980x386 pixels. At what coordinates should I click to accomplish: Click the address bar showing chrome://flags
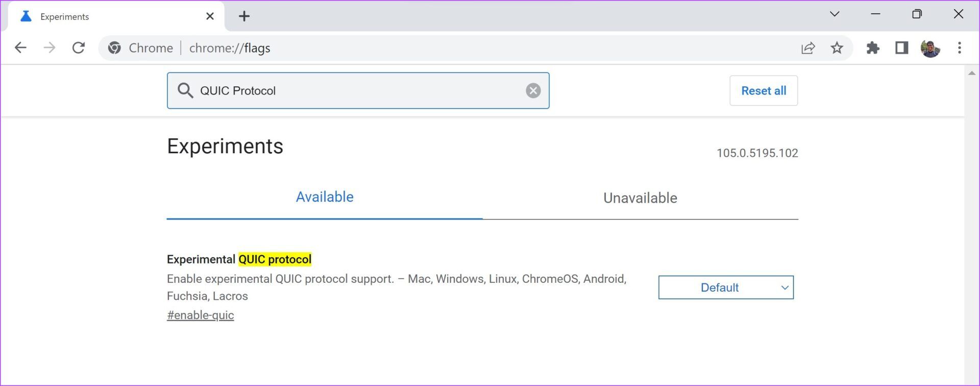pyautogui.click(x=459, y=48)
